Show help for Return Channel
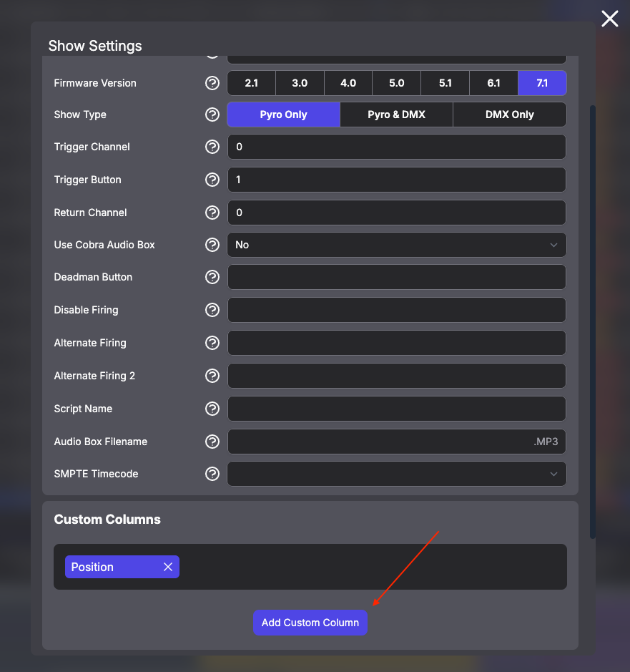 pyautogui.click(x=212, y=213)
